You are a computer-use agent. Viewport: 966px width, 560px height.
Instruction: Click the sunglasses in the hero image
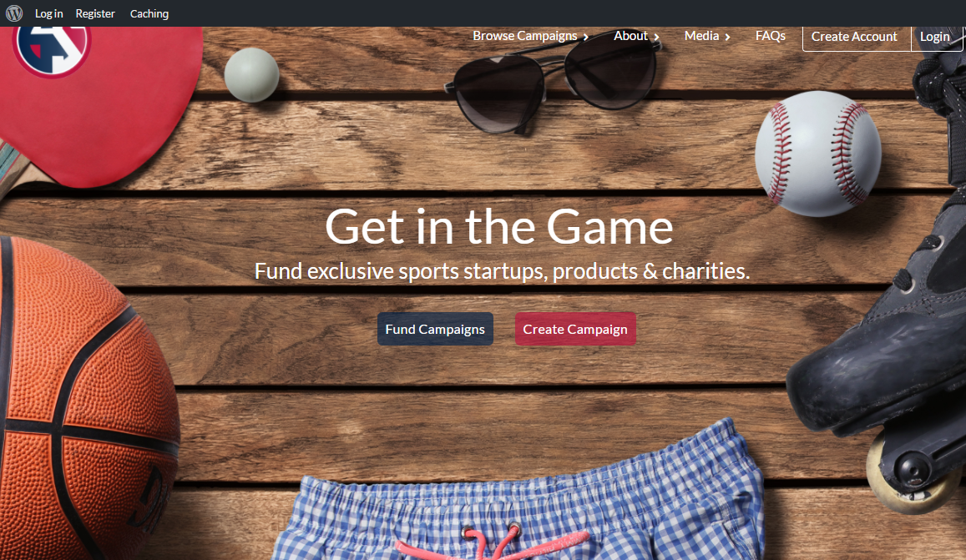pos(553,80)
